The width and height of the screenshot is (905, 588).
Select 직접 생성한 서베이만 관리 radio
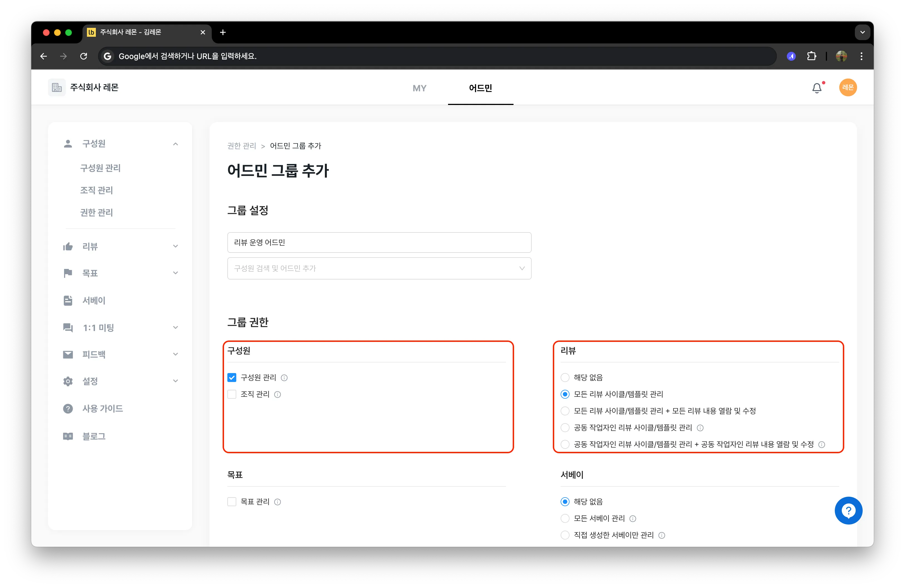[x=565, y=535]
